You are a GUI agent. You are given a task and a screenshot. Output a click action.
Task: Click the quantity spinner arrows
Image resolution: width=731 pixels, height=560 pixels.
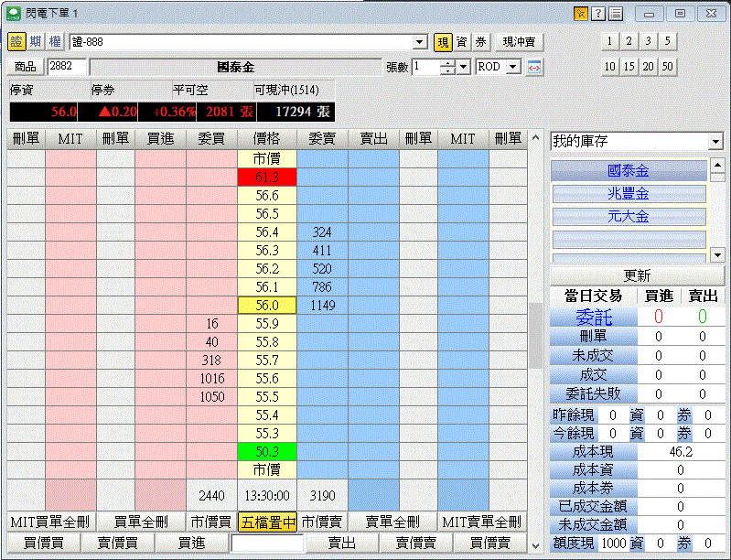[447, 67]
